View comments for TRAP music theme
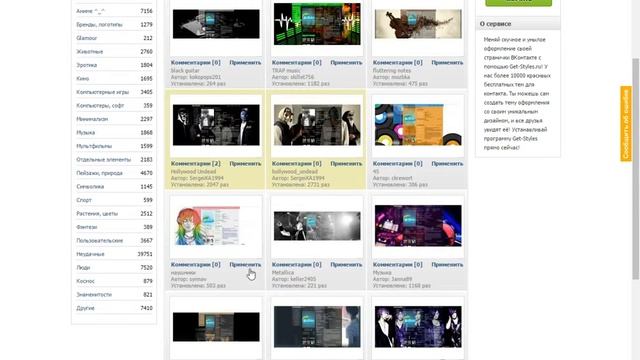This screenshot has width=640, height=360. (x=297, y=62)
